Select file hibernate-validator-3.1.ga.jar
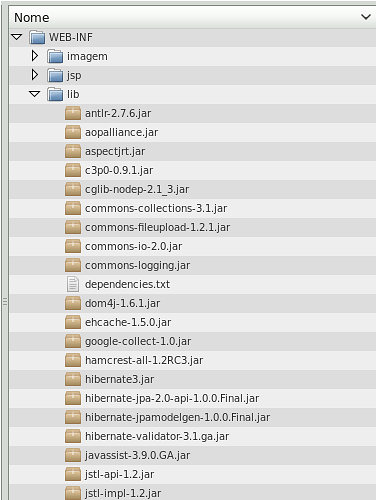This screenshot has height=500, width=376. (x=157, y=436)
